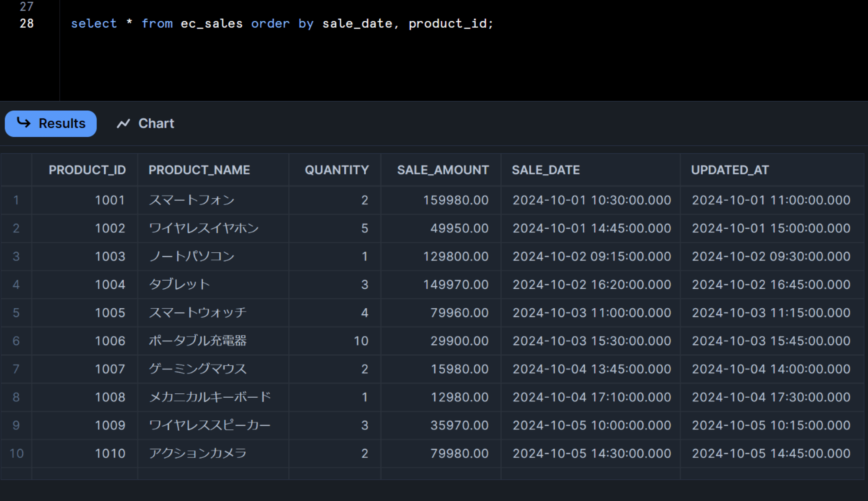
Task: Select row number 5 in results
Action: point(16,313)
